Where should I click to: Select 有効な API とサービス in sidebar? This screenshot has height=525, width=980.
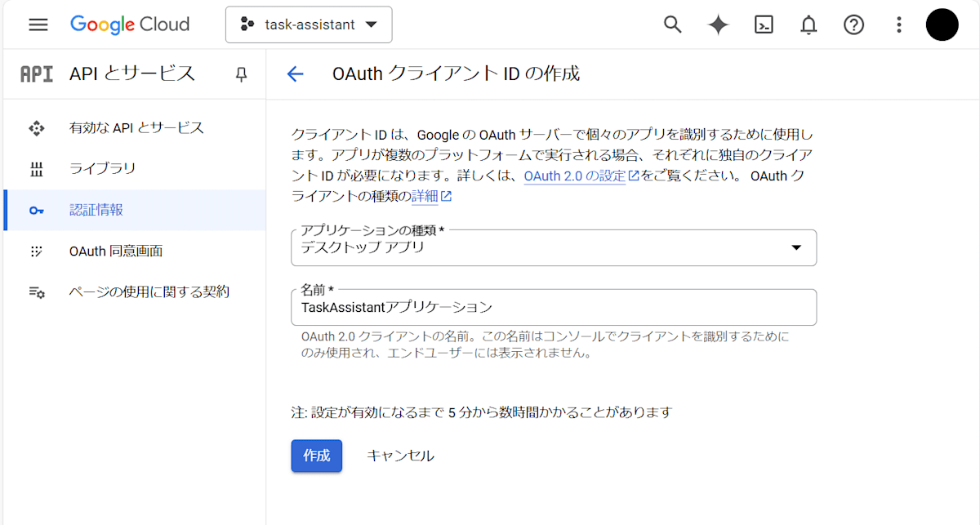tap(135, 128)
